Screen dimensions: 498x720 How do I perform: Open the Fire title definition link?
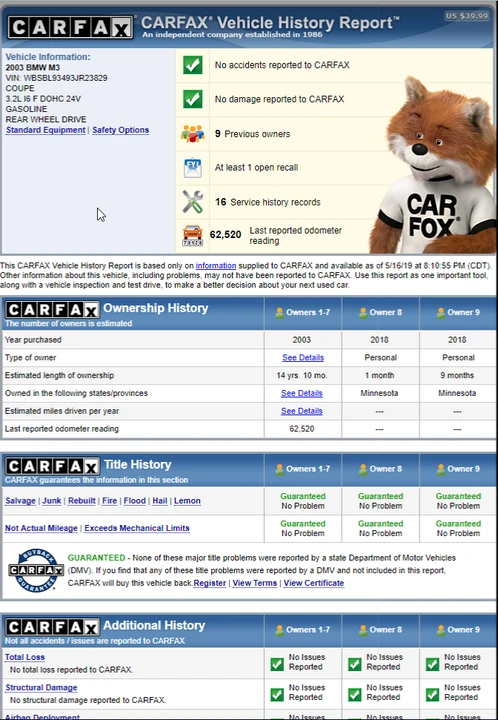[x=109, y=501]
